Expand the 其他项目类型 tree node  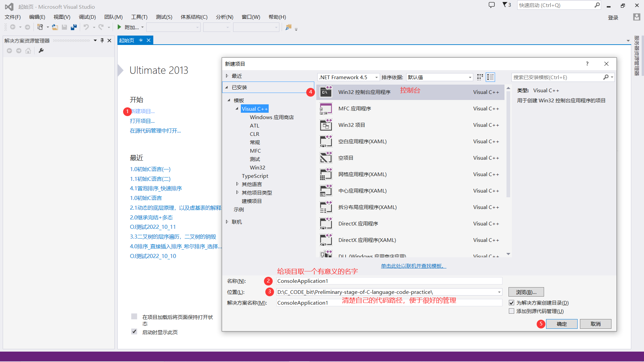(x=237, y=192)
